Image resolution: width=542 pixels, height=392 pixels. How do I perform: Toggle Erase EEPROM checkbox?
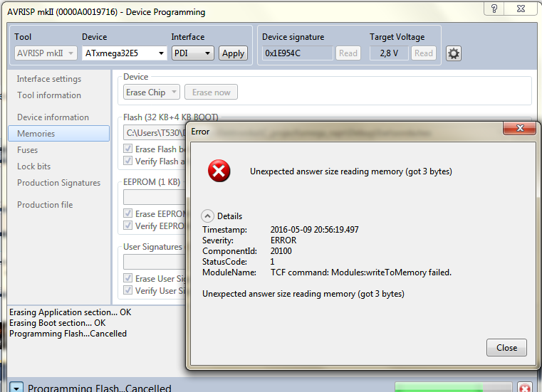tap(128, 213)
